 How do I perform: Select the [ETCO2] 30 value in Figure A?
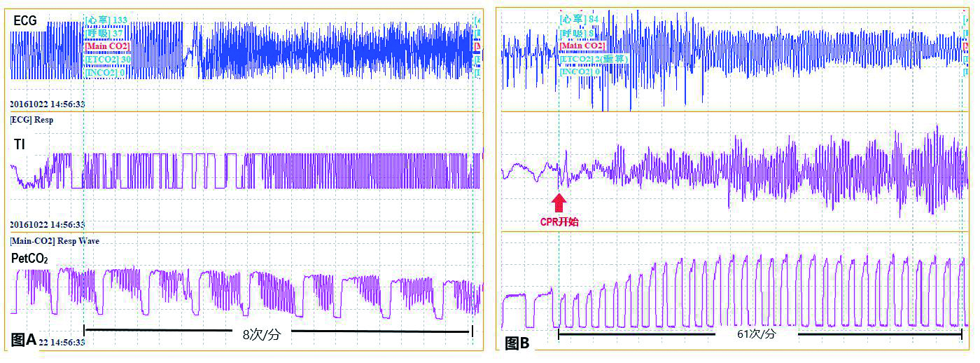point(107,60)
